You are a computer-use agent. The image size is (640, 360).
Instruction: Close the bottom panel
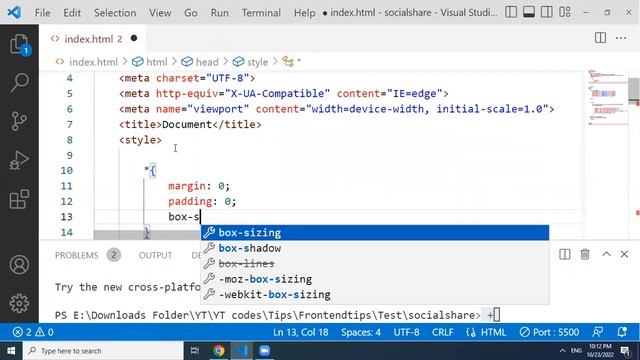pos(624,254)
